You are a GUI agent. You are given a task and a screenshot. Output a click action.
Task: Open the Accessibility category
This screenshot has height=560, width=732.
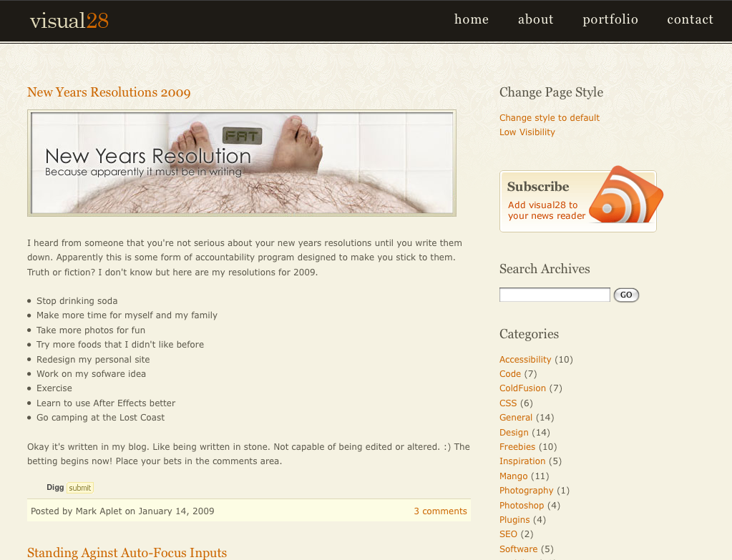[525, 359]
